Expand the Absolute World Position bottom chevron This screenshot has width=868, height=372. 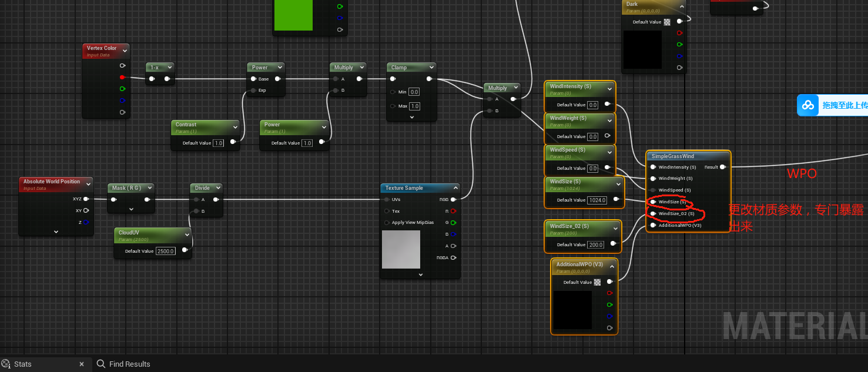click(56, 232)
